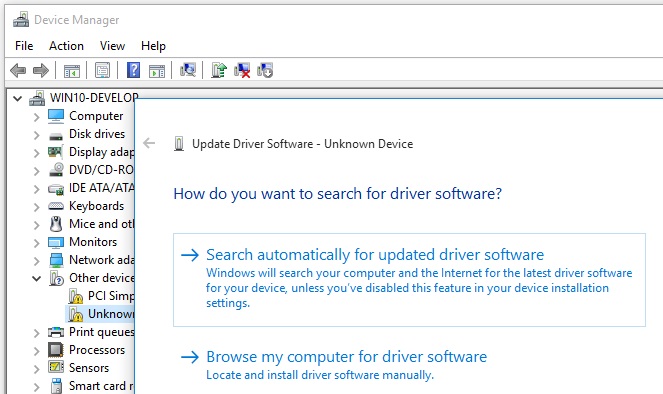663x394 pixels.
Task: Select the Monitors tree label
Action: (93, 242)
